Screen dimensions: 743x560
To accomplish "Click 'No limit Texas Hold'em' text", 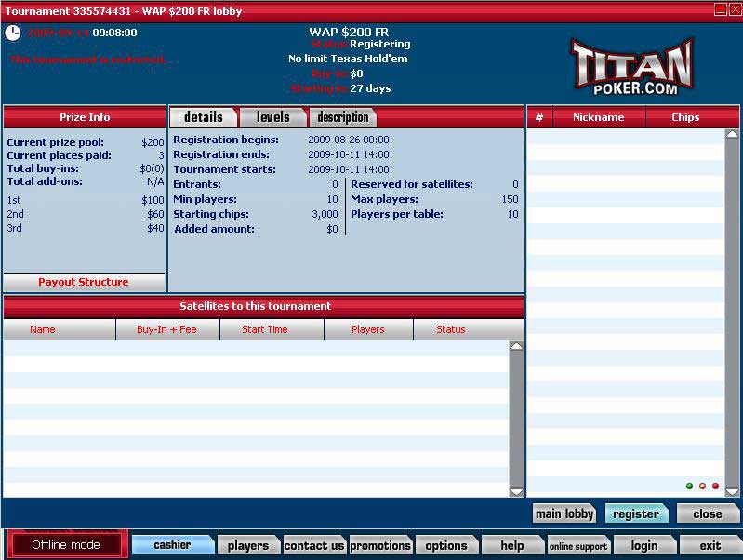I will pyautogui.click(x=348, y=59).
